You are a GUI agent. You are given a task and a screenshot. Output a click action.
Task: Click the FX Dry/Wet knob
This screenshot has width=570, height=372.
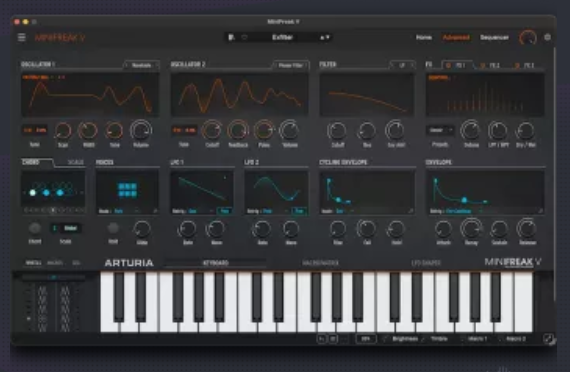click(x=525, y=131)
